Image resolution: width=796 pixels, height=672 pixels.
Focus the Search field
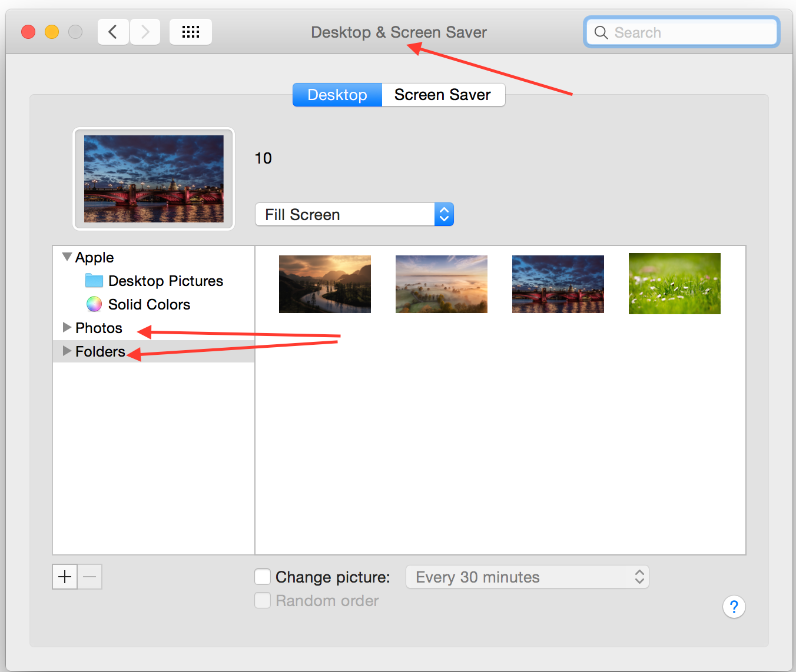(x=682, y=32)
